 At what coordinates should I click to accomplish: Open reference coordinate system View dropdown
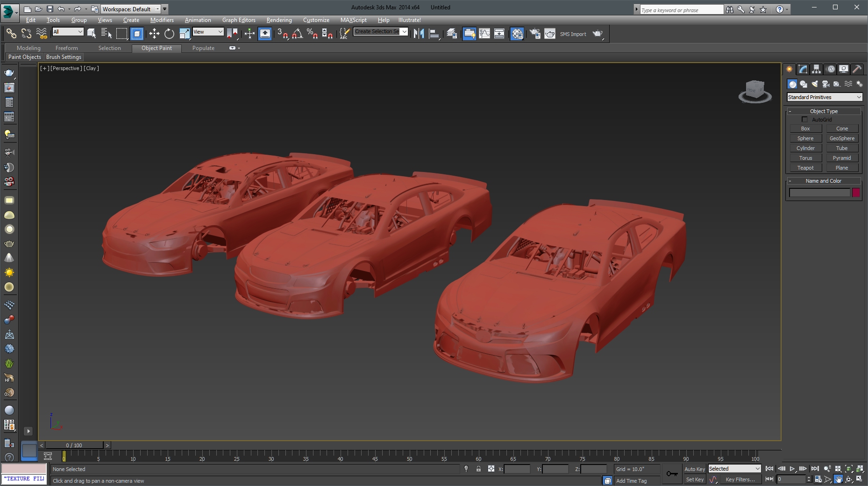click(208, 32)
